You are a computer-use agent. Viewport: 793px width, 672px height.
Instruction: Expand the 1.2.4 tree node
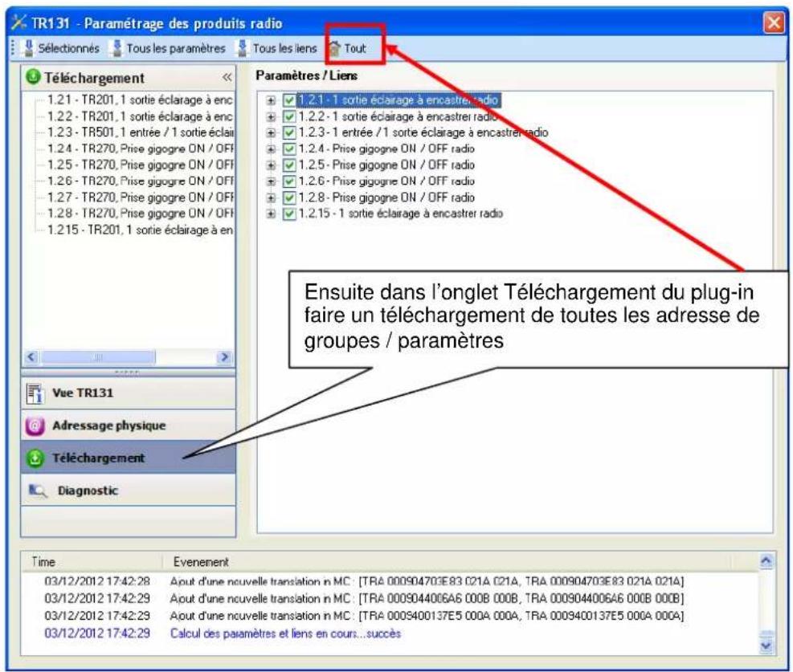point(271,149)
